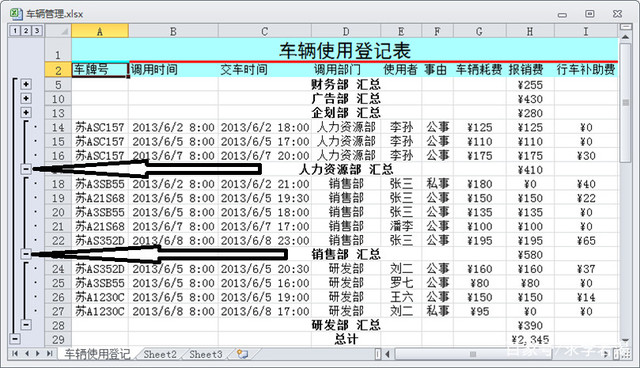Click the insert new worksheet icon
This screenshot has height=368, width=640.
(242, 354)
